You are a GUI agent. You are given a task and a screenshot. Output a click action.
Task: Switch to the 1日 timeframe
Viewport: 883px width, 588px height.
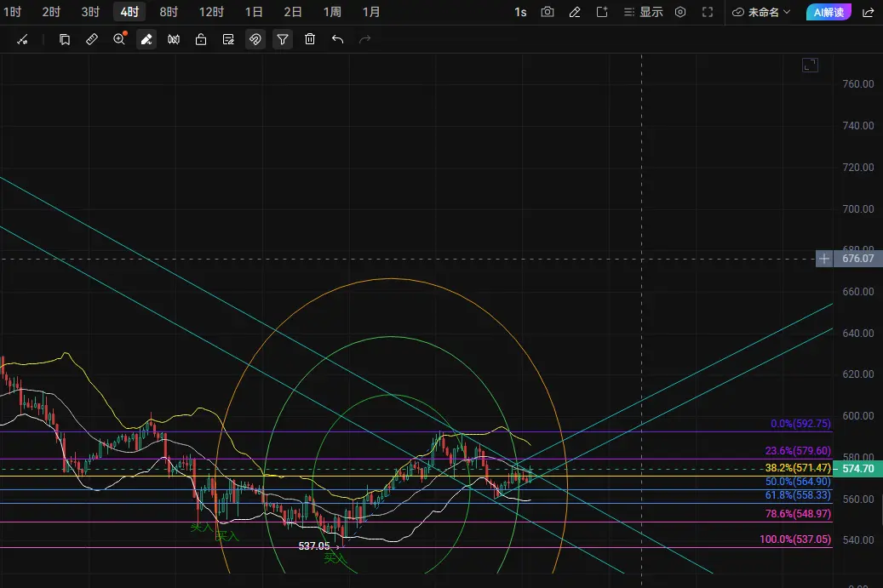254,12
